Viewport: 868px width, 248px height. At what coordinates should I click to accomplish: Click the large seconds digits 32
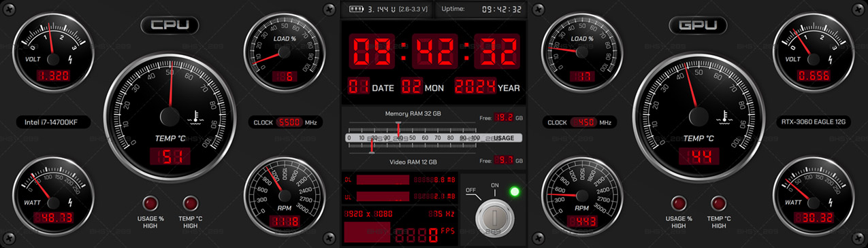497,51
